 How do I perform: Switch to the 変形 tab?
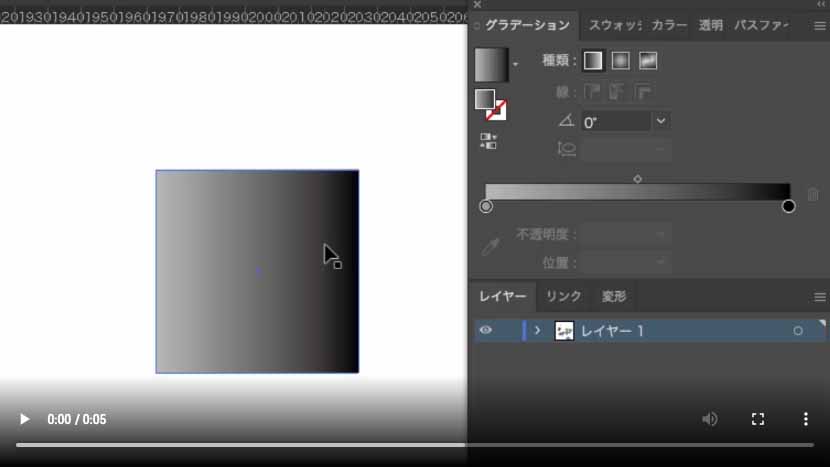click(614, 297)
